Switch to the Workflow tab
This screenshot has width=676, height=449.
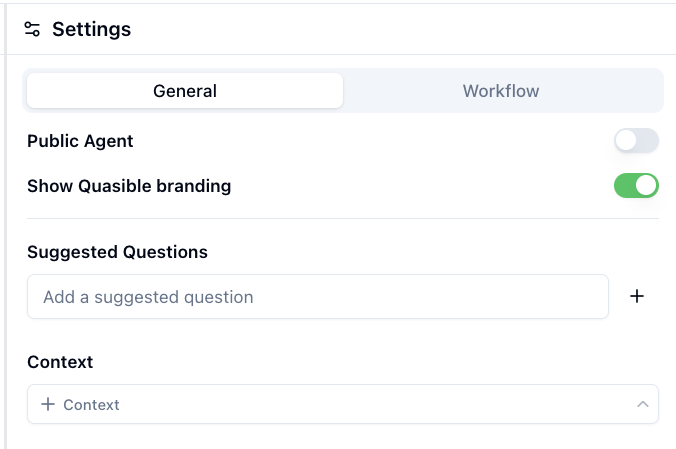click(501, 91)
